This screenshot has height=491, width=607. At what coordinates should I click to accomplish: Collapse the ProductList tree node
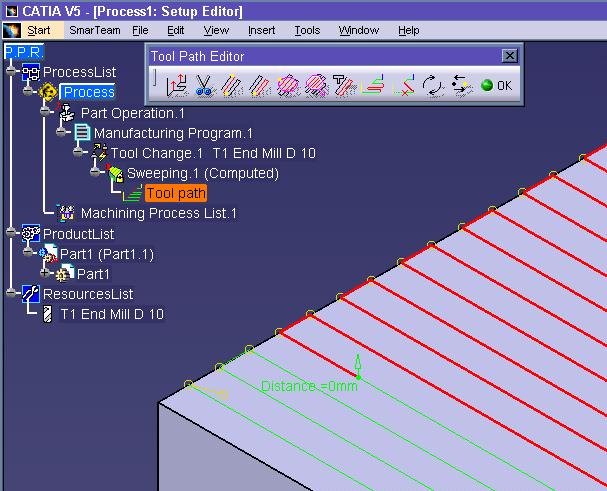[x=11, y=232]
